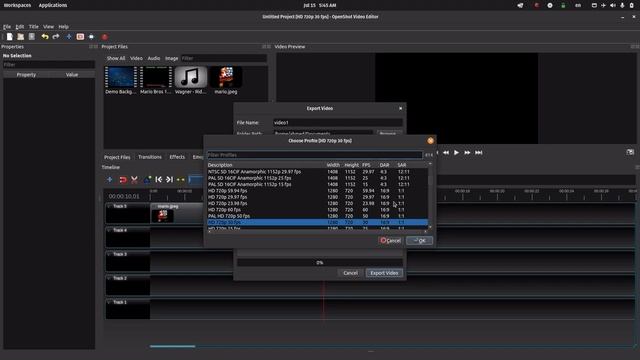Click the Fast Forward button in the preview
Image resolution: width=640 pixels, height=360 pixels.
(467, 153)
